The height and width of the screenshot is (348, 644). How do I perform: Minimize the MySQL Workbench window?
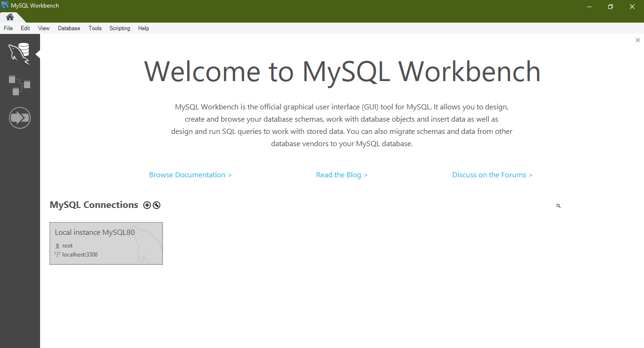click(x=589, y=6)
